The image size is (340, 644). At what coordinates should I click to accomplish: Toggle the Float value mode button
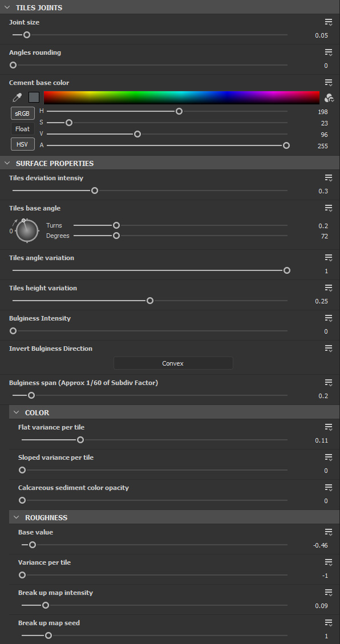(x=23, y=129)
